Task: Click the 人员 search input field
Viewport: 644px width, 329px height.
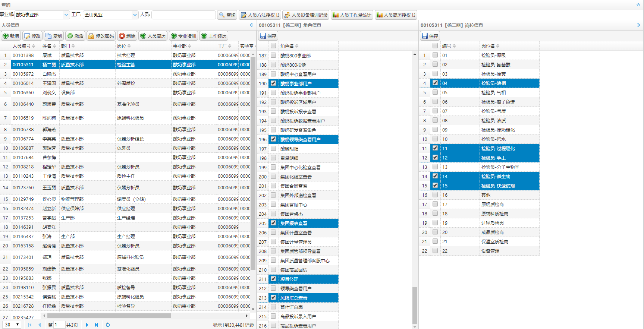Action: point(183,15)
